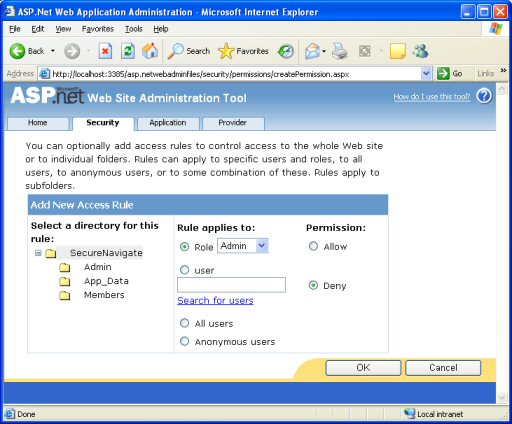Choose the Allow permission radio button

pyautogui.click(x=313, y=246)
